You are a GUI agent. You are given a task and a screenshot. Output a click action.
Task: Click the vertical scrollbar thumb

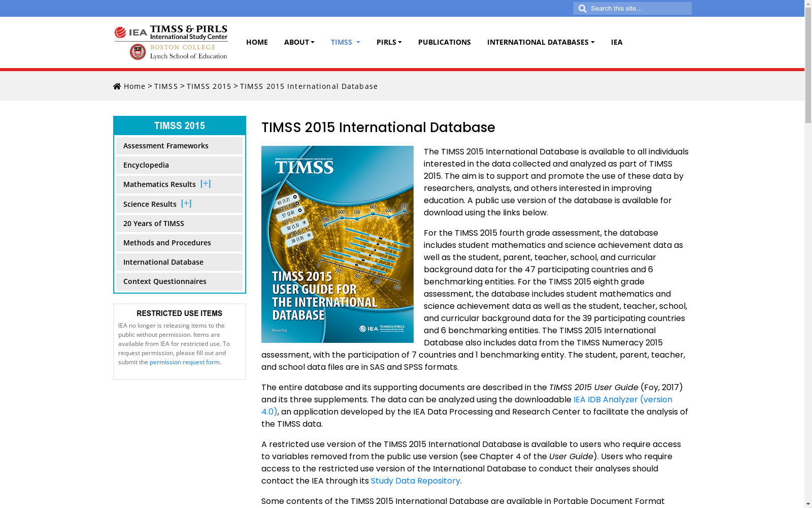808,66
